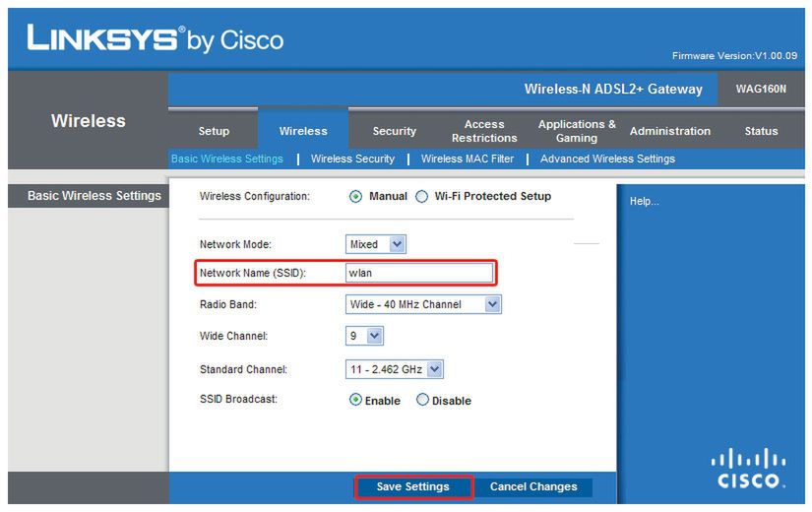812x512 pixels.
Task: Open the Status tab
Action: (761, 131)
